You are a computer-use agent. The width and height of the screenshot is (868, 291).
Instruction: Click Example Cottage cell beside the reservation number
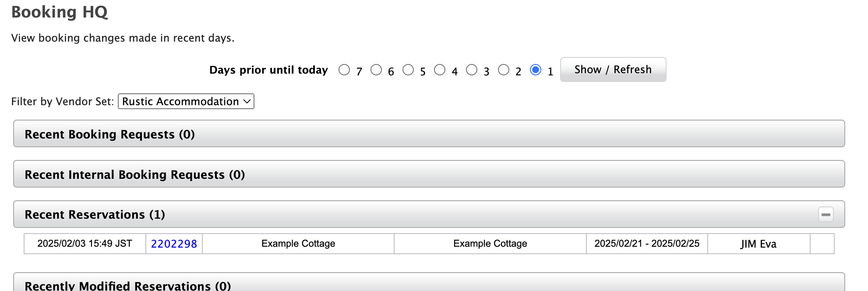point(298,244)
